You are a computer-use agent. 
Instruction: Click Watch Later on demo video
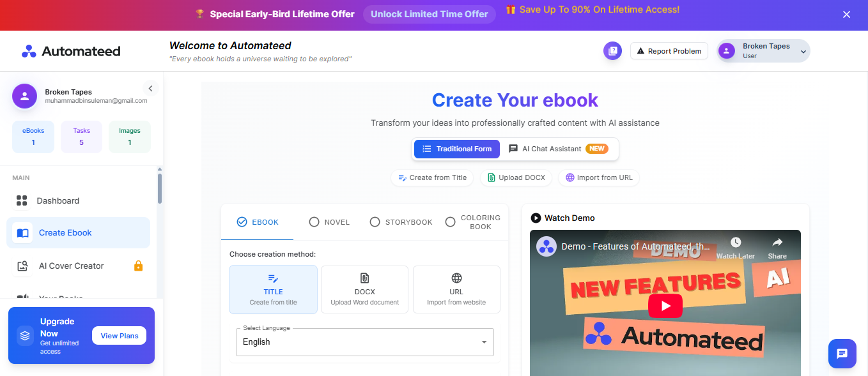736,248
